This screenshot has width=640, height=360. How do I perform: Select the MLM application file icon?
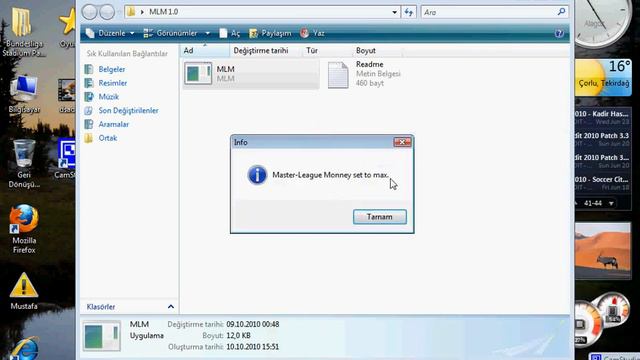(x=198, y=73)
